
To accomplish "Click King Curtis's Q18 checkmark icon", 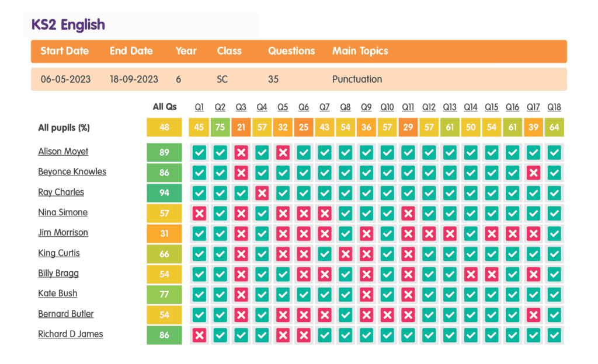I will (x=554, y=253).
